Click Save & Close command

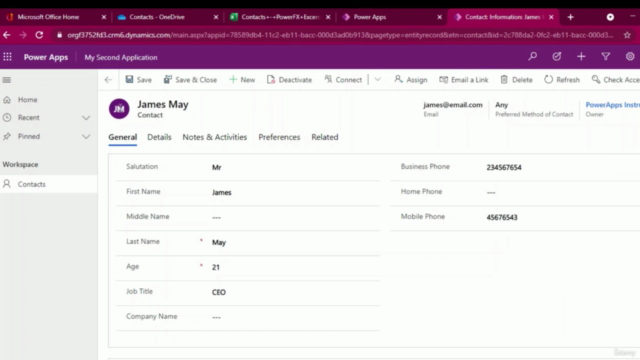click(190, 80)
